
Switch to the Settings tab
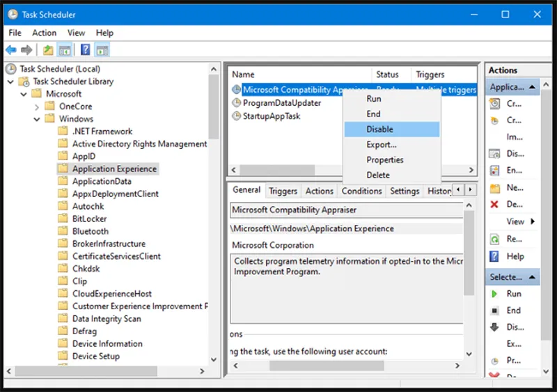(x=405, y=191)
